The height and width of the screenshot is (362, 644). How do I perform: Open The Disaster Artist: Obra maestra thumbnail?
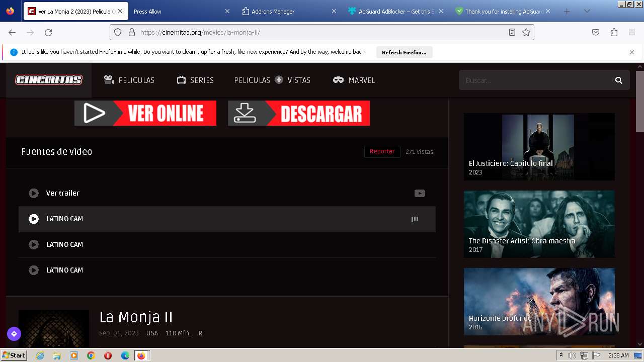coord(539,224)
